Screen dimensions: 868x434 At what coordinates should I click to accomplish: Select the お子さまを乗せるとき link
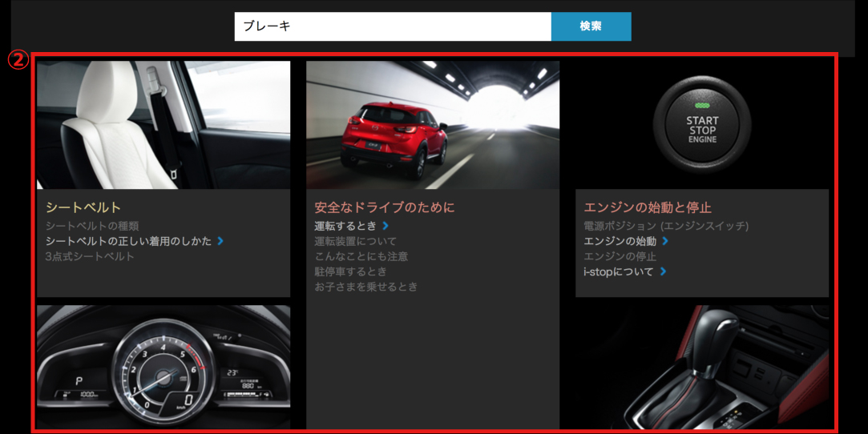[365, 287]
